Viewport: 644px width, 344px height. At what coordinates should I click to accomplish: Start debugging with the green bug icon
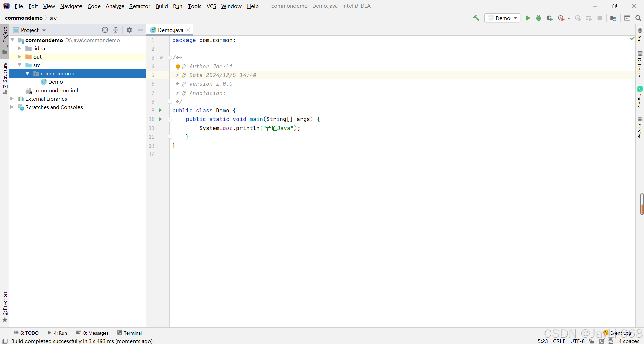pyautogui.click(x=539, y=18)
